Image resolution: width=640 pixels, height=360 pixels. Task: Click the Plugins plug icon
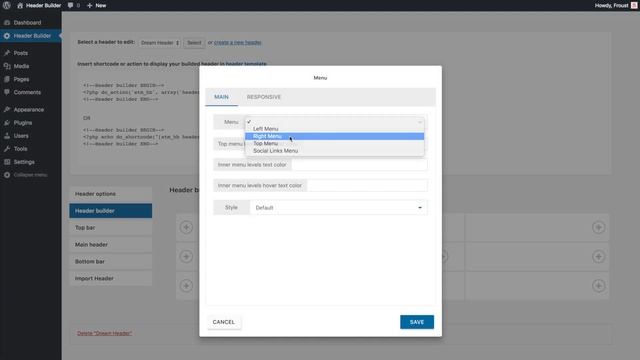tap(7, 122)
